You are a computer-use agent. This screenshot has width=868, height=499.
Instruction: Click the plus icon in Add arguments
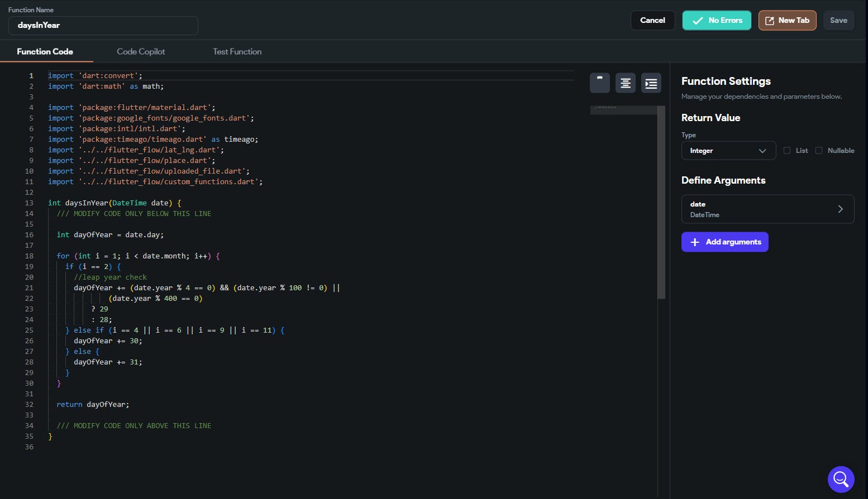click(695, 242)
